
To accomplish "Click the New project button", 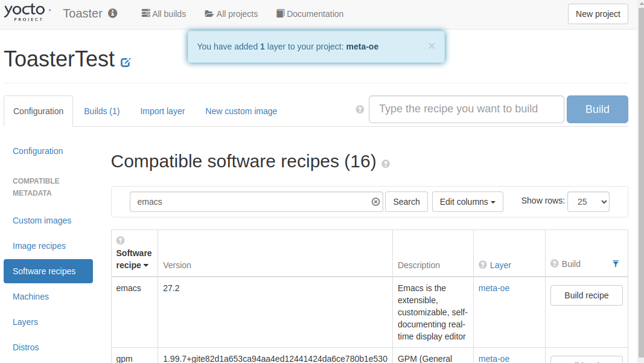I will point(598,14).
